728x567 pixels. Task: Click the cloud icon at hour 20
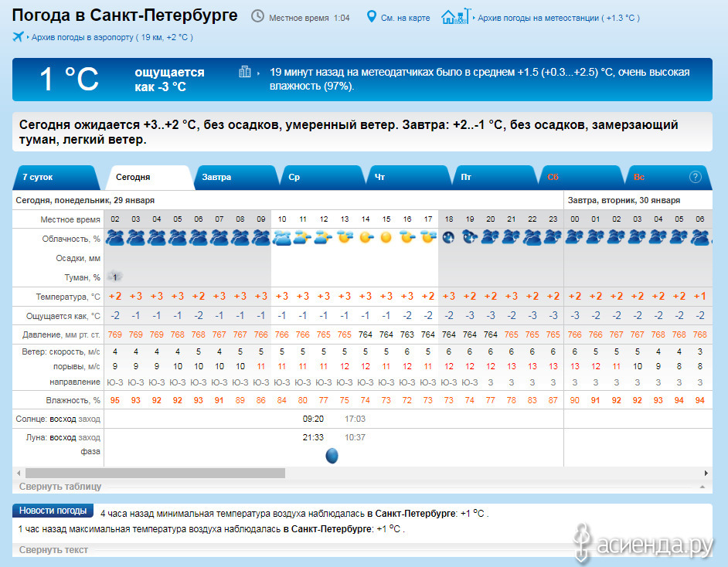[x=490, y=238]
